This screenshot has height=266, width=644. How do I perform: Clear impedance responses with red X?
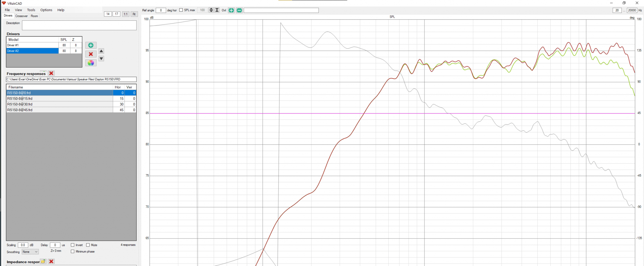click(51, 261)
